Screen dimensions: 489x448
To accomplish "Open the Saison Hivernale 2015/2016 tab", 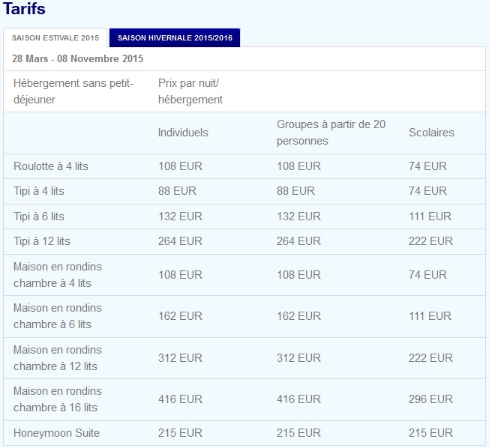I will tap(175, 37).
